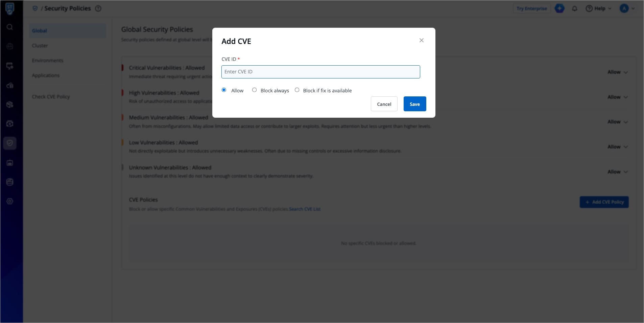Click the notification bell icon
The image size is (644, 323).
pyautogui.click(x=574, y=8)
